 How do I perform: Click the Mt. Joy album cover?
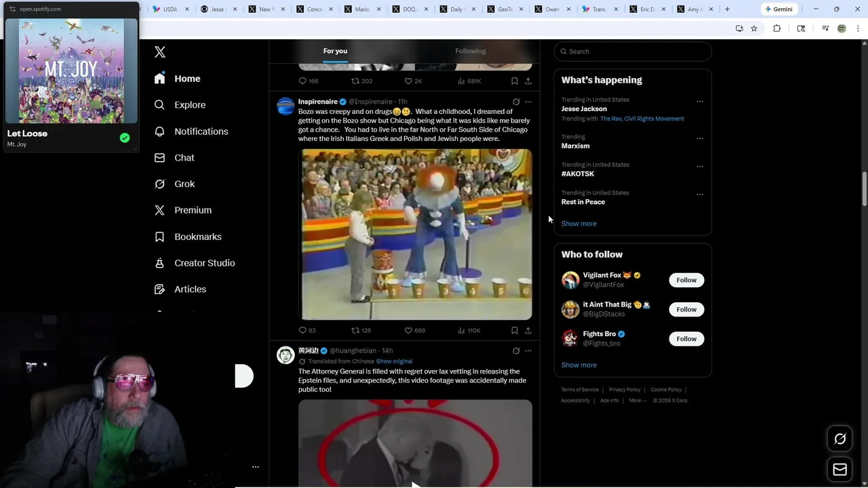pyautogui.click(x=72, y=70)
